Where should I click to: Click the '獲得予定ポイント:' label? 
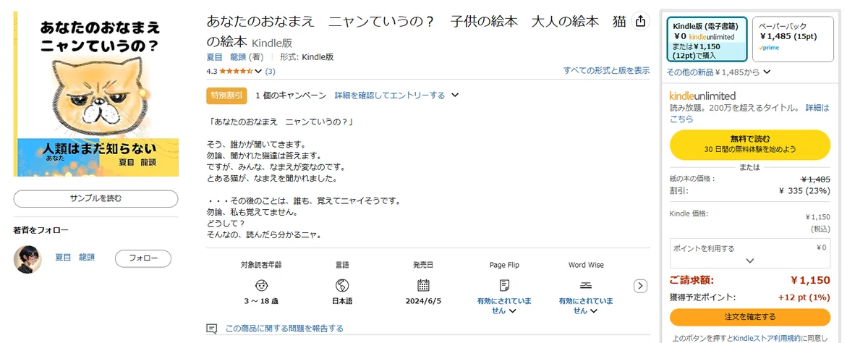pos(702,297)
